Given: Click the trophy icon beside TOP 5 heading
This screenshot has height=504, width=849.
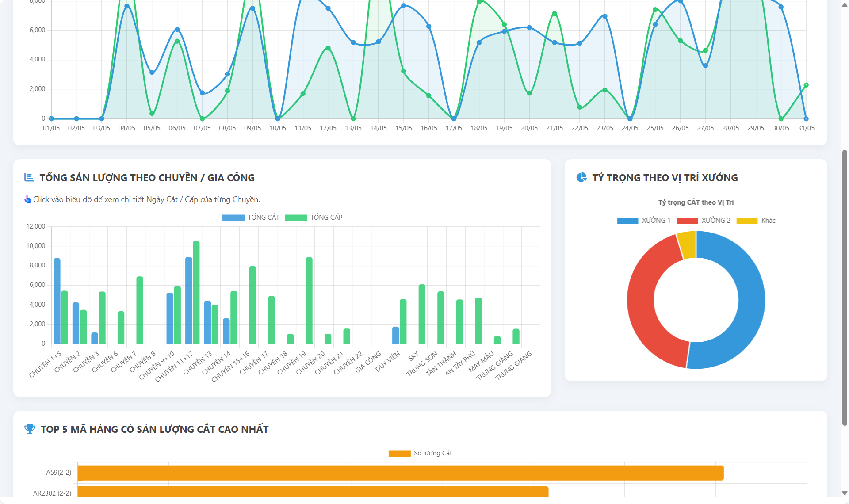Looking at the screenshot, I should click(x=30, y=429).
